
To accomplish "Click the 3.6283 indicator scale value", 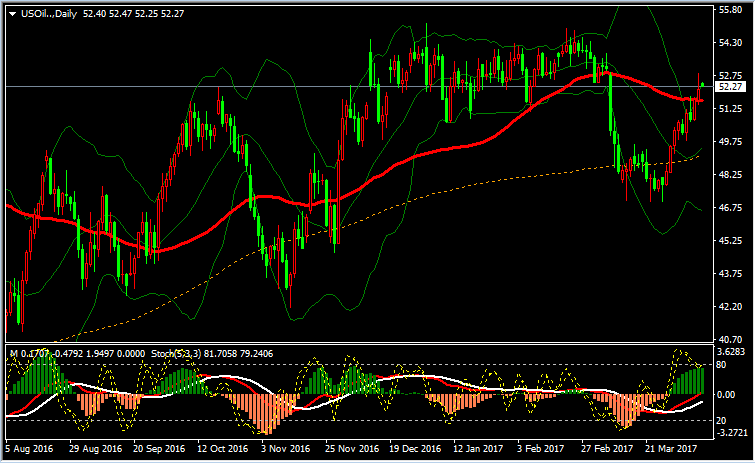I will [731, 352].
